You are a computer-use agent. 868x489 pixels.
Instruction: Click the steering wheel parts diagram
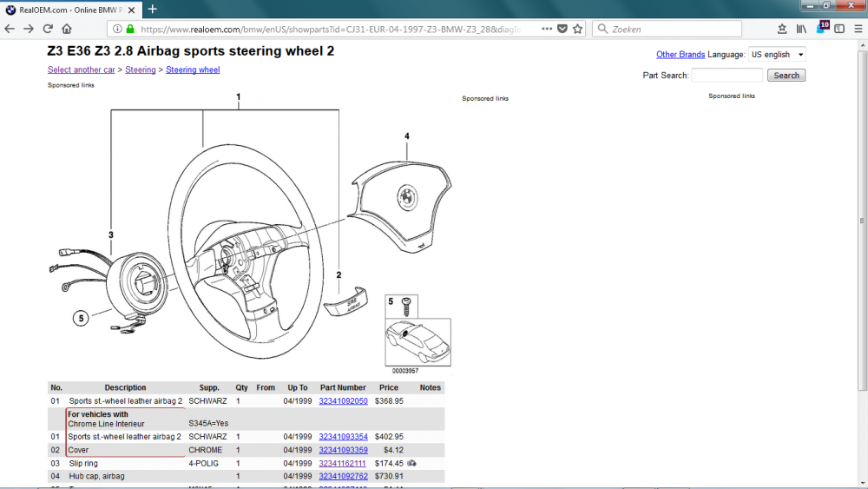click(250, 233)
